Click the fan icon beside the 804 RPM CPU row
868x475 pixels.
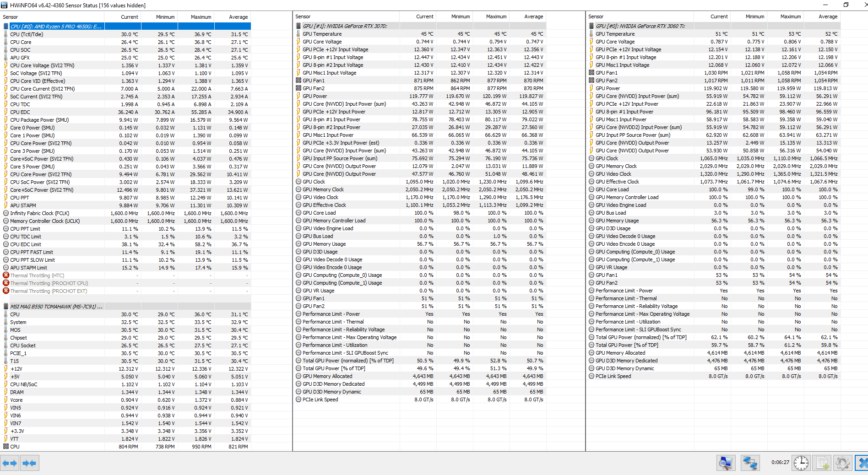tap(6, 447)
